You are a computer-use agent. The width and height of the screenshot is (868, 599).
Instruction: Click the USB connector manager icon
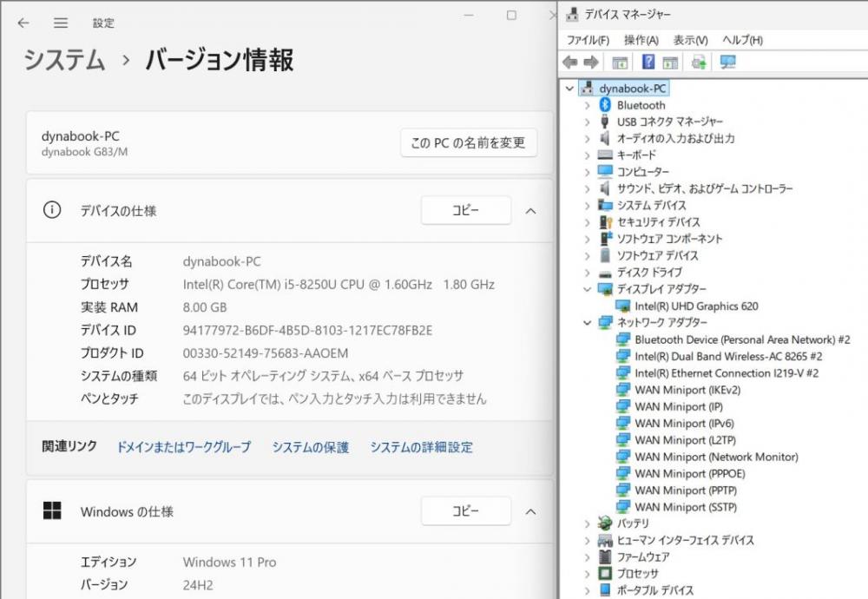click(x=605, y=122)
